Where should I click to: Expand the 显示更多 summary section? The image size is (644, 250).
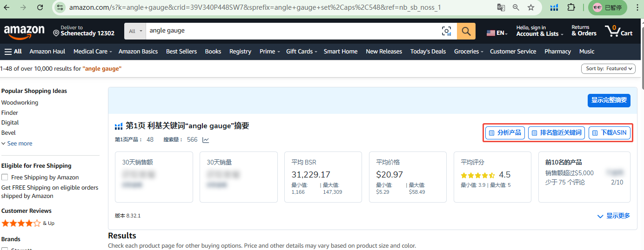pos(613,216)
